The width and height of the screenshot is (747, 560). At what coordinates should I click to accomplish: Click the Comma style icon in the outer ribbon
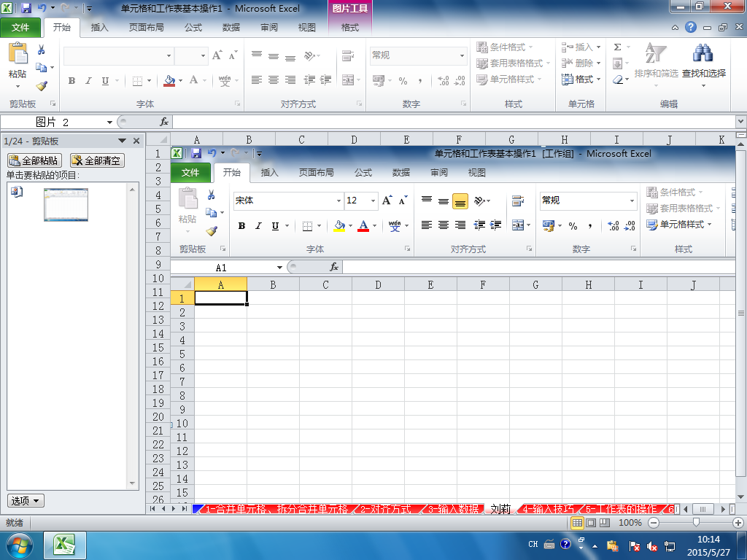pyautogui.click(x=419, y=81)
